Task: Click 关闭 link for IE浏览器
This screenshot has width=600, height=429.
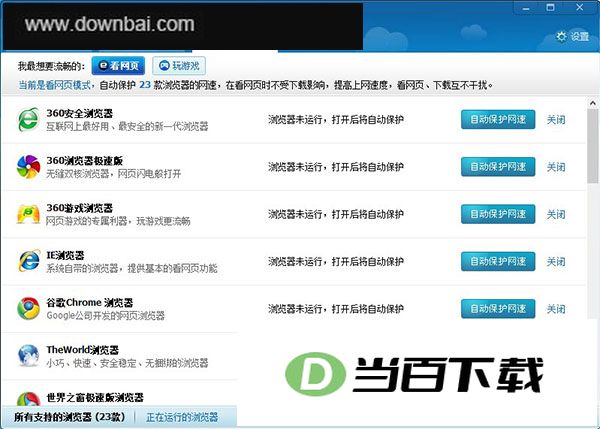Action: click(556, 262)
